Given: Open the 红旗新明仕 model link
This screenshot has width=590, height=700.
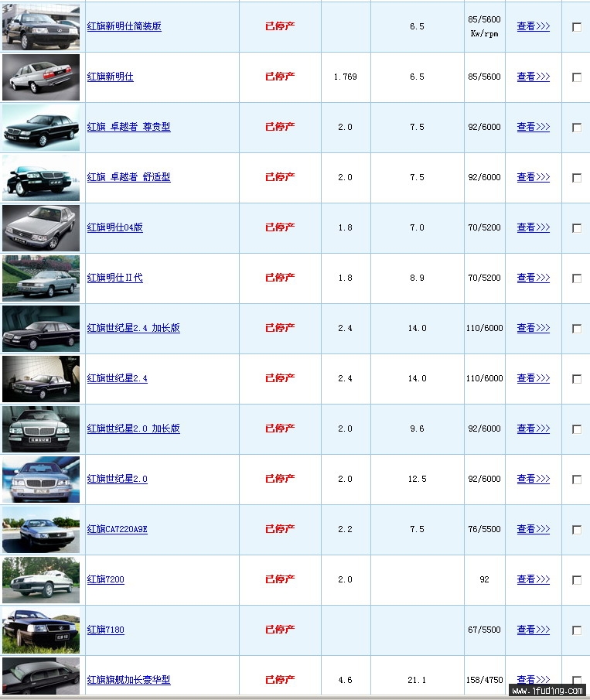Looking at the screenshot, I should pyautogui.click(x=111, y=77).
